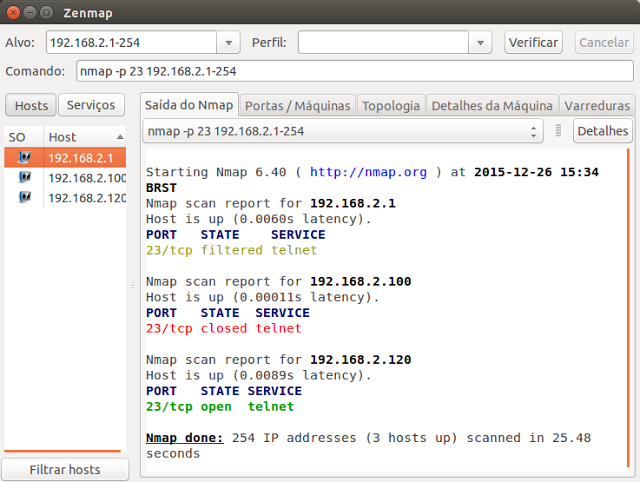Image resolution: width=640 pixels, height=482 pixels.
Task: Show the Serviços list view
Action: pos(91,105)
